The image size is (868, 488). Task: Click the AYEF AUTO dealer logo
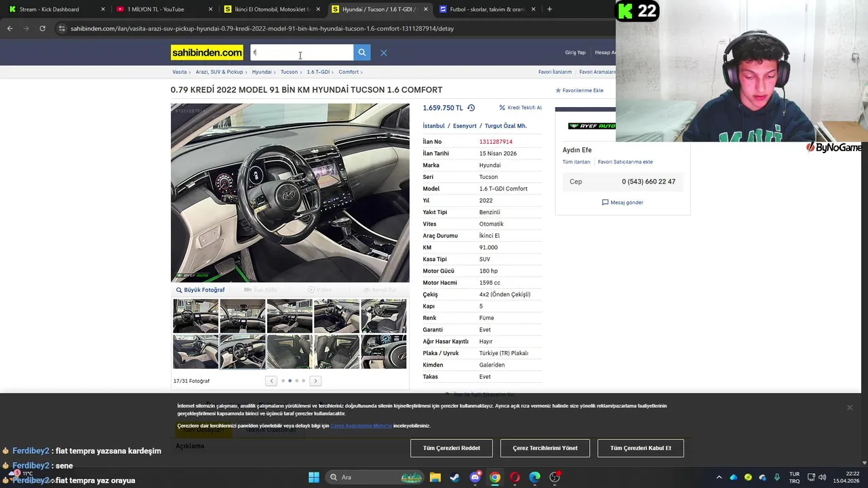(x=591, y=126)
